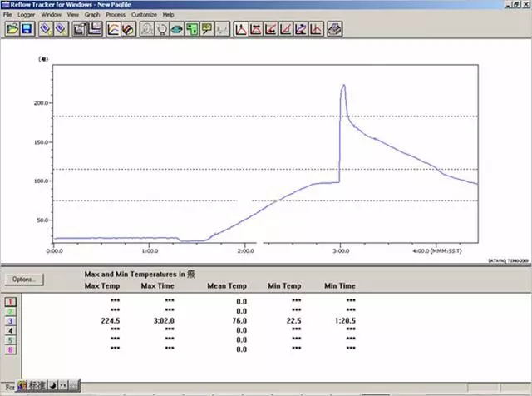Select the last red curve analysis icon
This screenshot has width=532, height=396.
coord(316,29)
